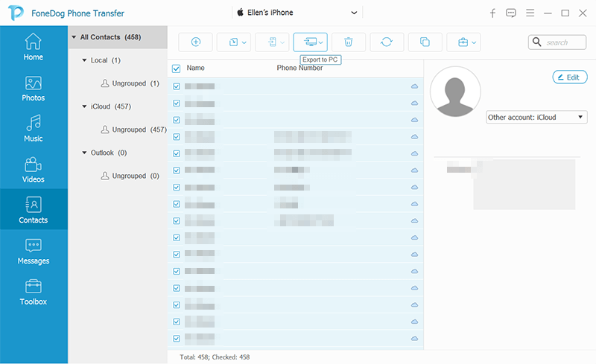Select the Outlook (0) group

[108, 153]
